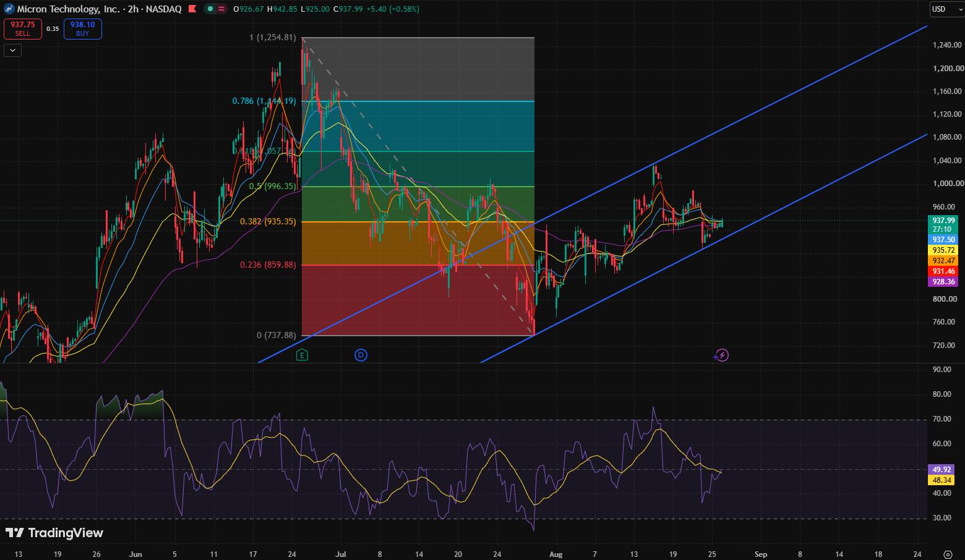This screenshot has width=965, height=560.
Task: Click the purple RSI value tag 49.92
Action: (941, 469)
